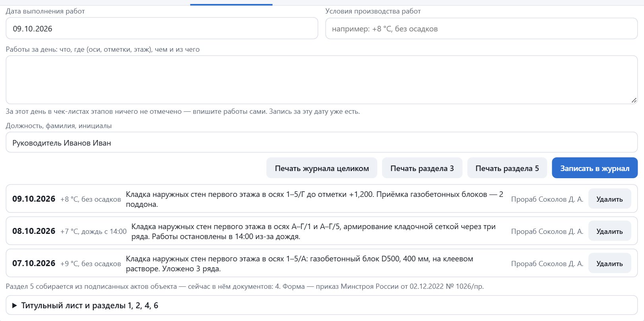Delete the 08.10.2026 journal entry
This screenshot has height=321, width=644.
tap(609, 231)
